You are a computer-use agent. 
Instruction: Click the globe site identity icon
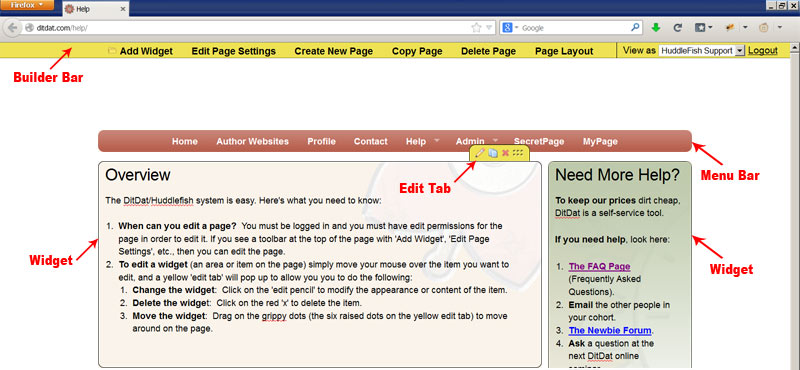[x=29, y=28]
